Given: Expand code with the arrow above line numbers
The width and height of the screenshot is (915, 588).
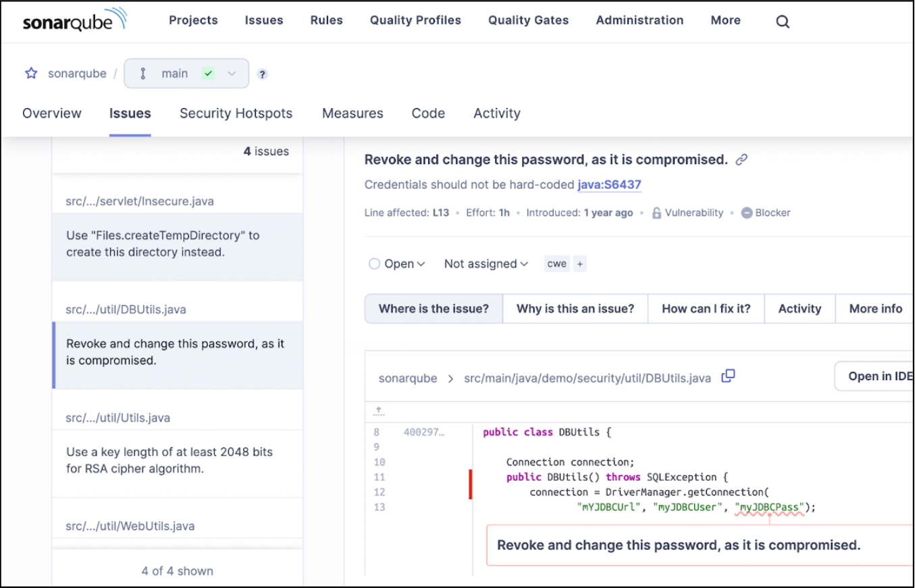Looking at the screenshot, I should [x=378, y=410].
